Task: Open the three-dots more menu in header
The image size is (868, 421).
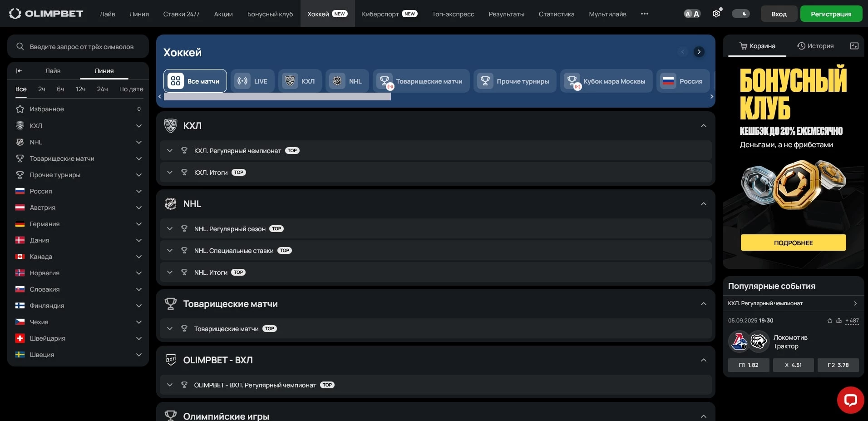Action: pos(644,14)
